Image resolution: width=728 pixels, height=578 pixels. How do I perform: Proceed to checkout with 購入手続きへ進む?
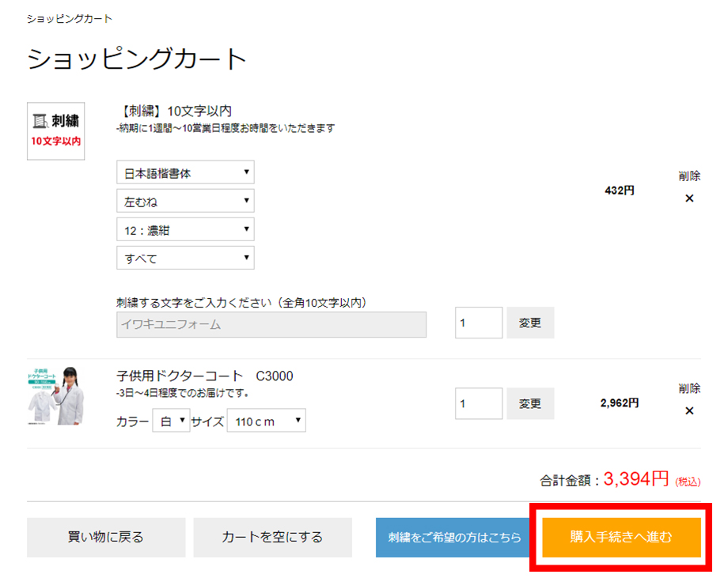point(621,538)
